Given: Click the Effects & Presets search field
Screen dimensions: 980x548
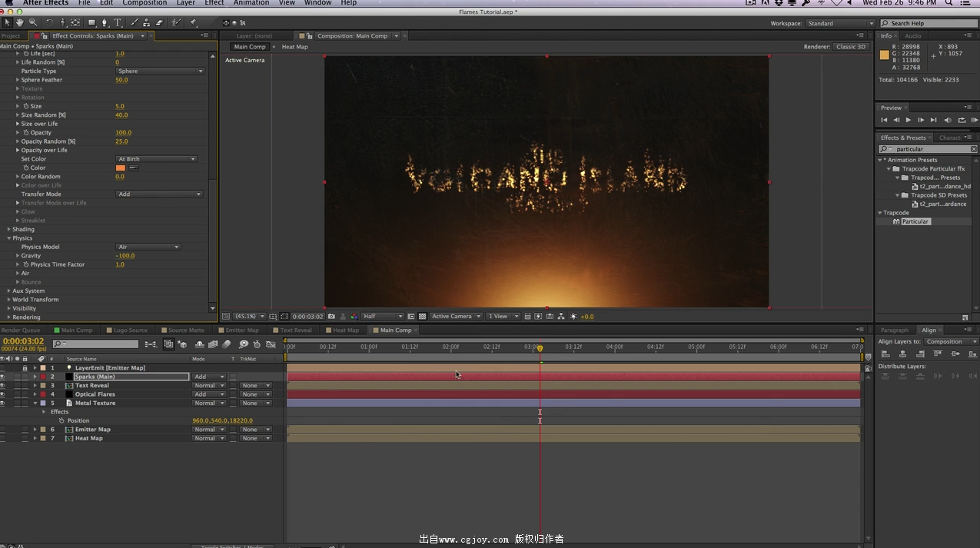Looking at the screenshot, I should 928,149.
